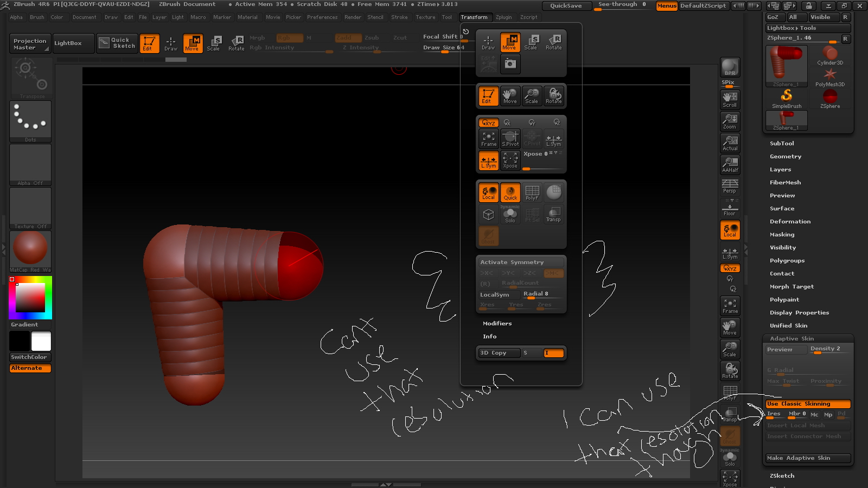Viewport: 868px width, 488px height.
Task: Click the Scroll hand icon
Action: [x=730, y=99]
